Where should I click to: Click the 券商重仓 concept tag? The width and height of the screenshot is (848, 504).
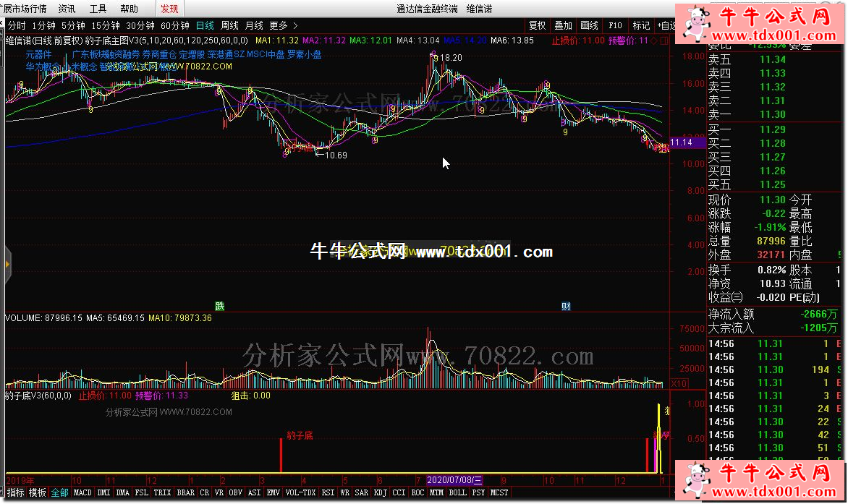[x=159, y=54]
